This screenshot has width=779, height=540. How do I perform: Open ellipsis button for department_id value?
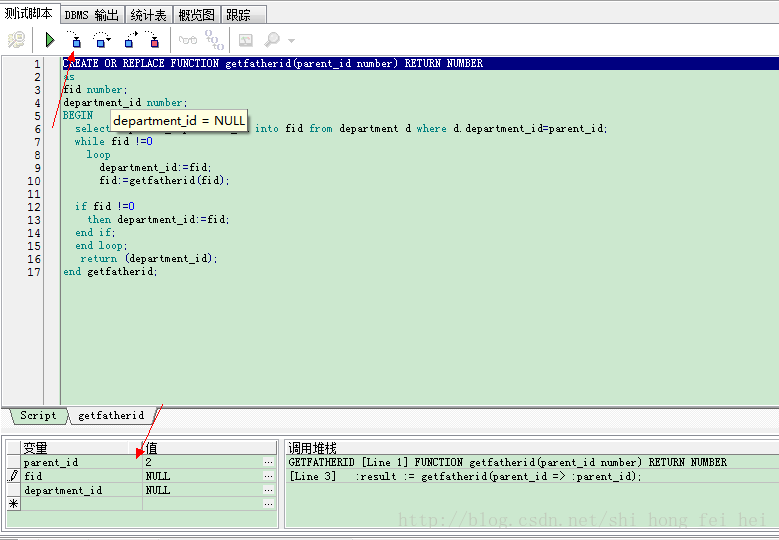(268, 491)
